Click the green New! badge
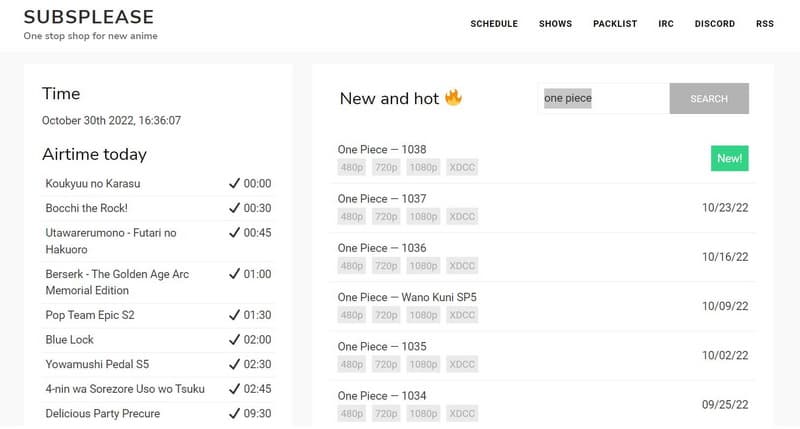The image size is (800, 429). point(729,158)
